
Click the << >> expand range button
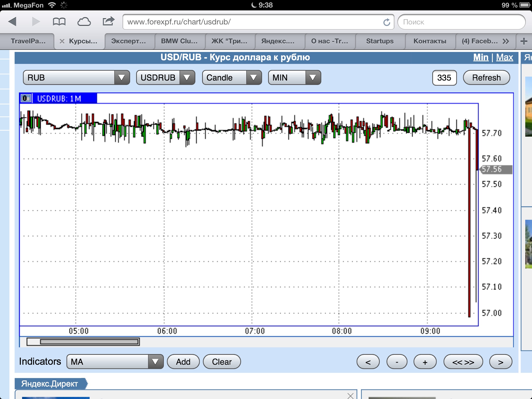463,362
